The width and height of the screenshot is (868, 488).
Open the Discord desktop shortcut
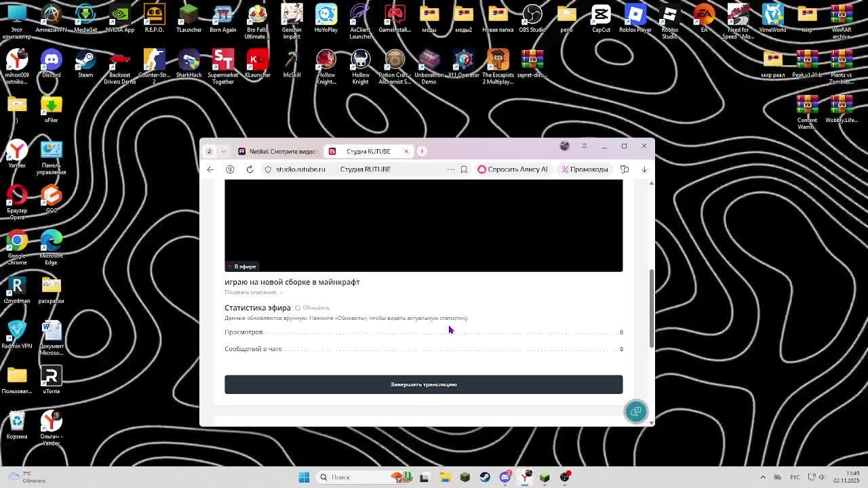(51, 65)
